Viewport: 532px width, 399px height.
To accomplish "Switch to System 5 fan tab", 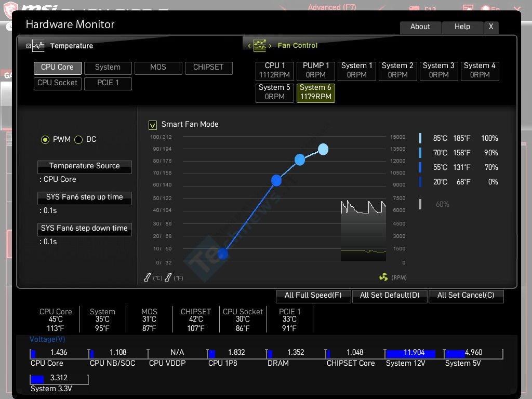I will point(275,92).
